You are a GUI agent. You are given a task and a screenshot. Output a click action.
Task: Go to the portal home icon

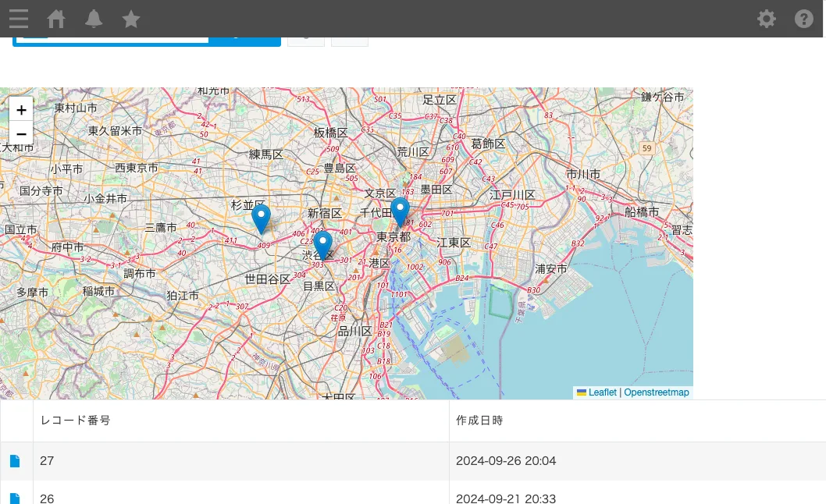click(56, 19)
